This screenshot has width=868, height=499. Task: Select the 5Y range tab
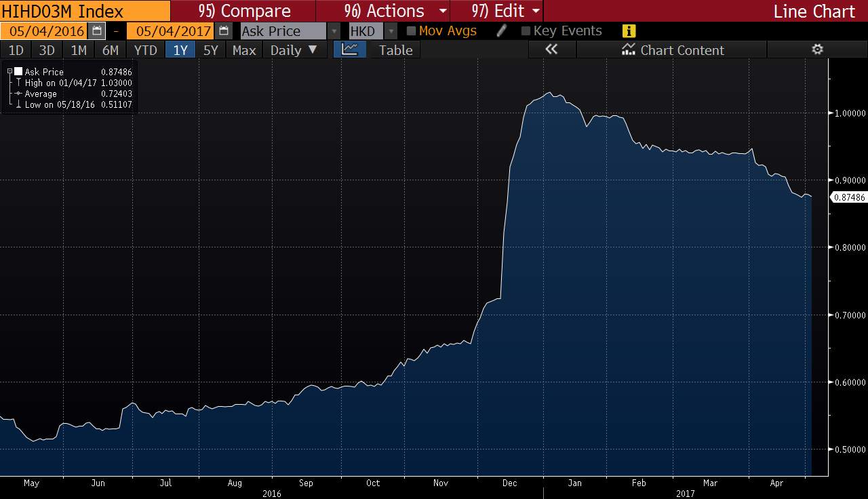tap(211, 50)
